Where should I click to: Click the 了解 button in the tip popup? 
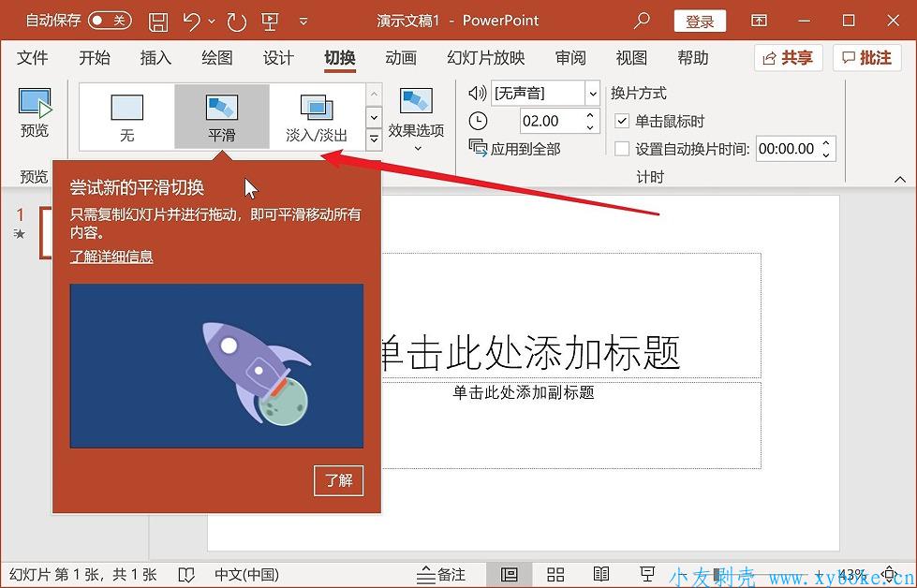338,480
